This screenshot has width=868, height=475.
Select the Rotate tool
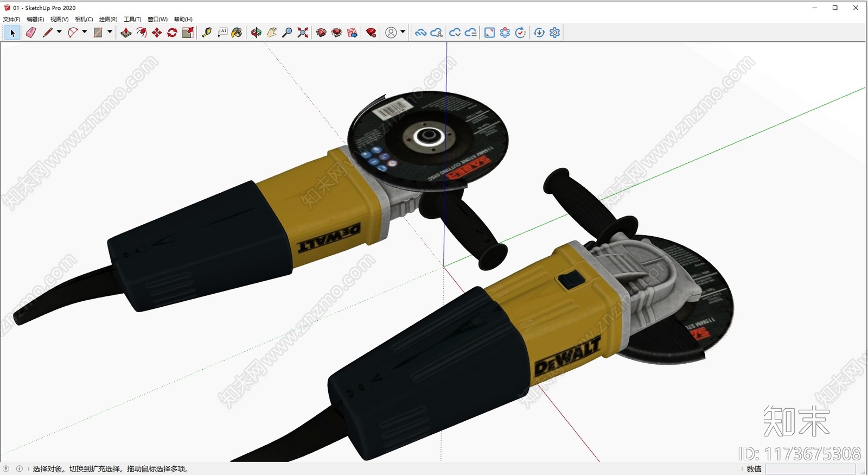click(172, 33)
